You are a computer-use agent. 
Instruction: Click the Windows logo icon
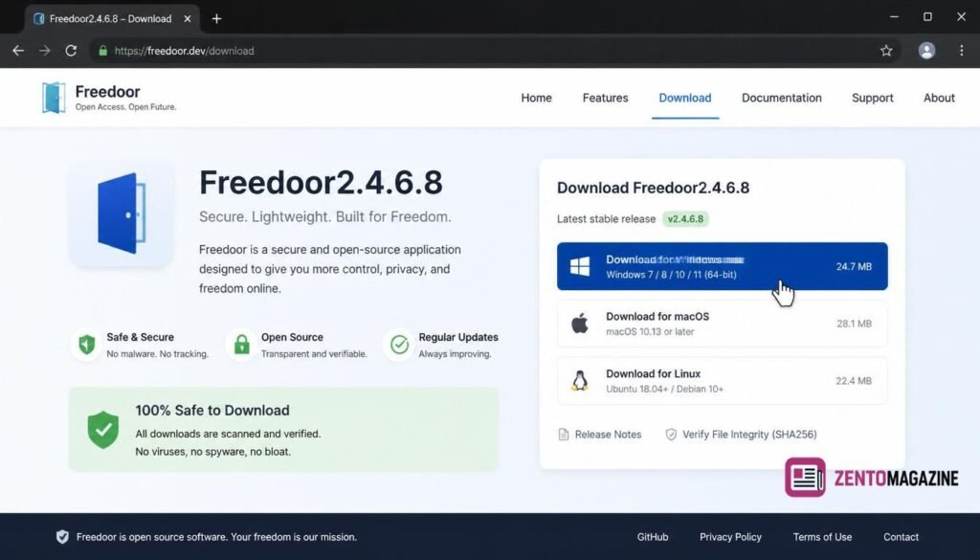click(579, 266)
